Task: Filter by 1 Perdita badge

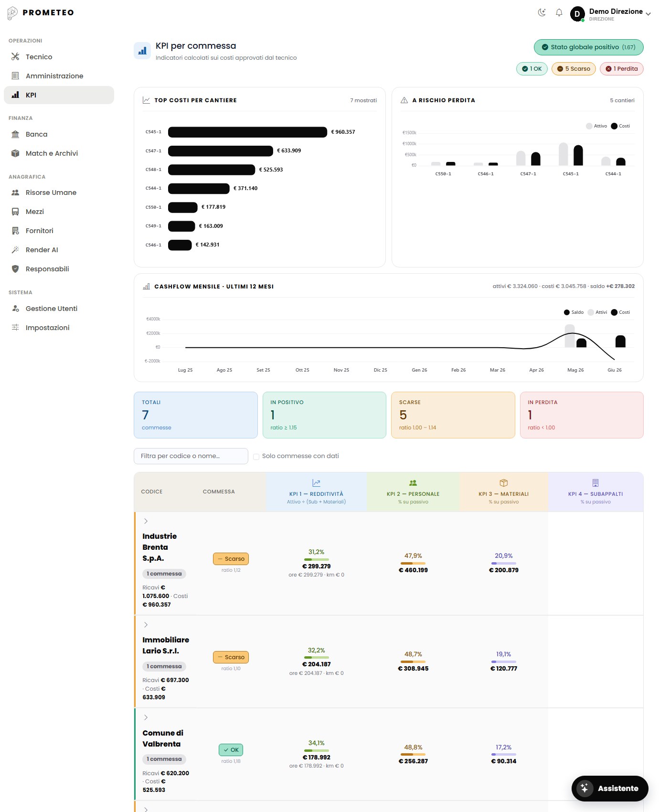Action: pyautogui.click(x=622, y=69)
